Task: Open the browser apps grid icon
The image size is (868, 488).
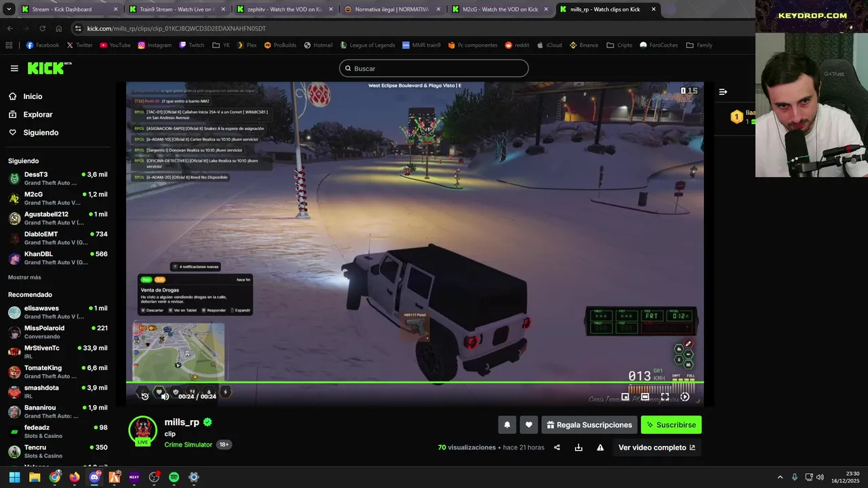Action: click(9, 45)
